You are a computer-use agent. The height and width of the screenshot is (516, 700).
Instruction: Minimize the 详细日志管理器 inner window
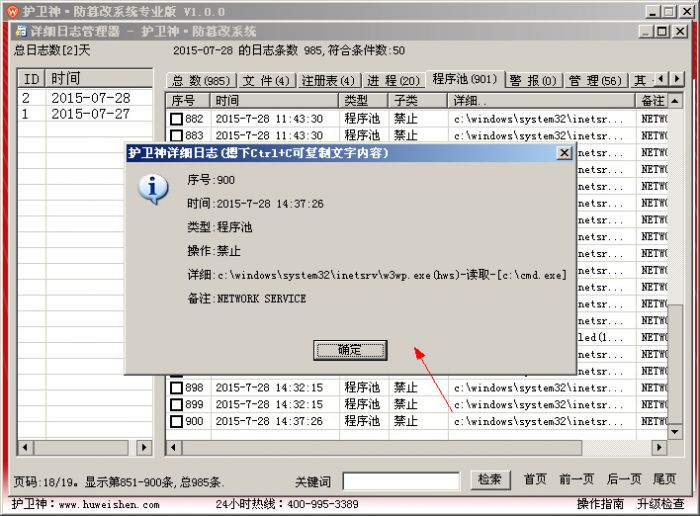pyautogui.click(x=646, y=31)
